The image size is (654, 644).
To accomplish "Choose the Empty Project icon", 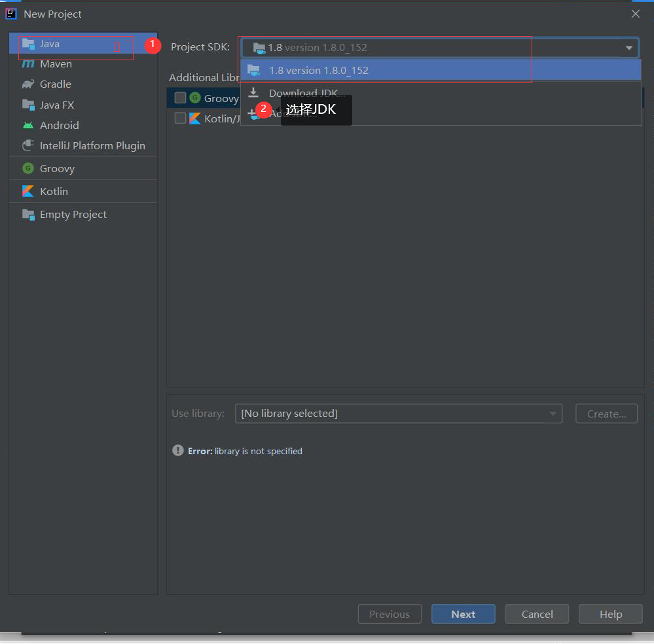I will (28, 215).
